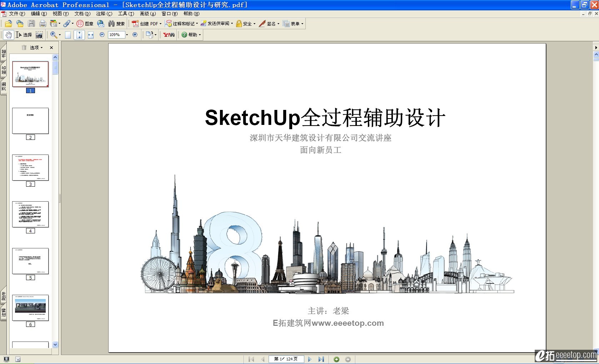The image size is (599, 364).
Task: Open the 工具(T) menu
Action: [126, 14]
